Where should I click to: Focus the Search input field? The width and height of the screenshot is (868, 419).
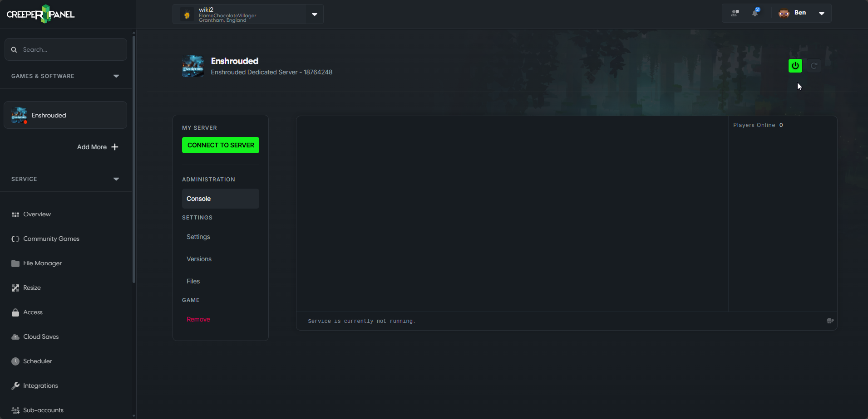(66, 49)
